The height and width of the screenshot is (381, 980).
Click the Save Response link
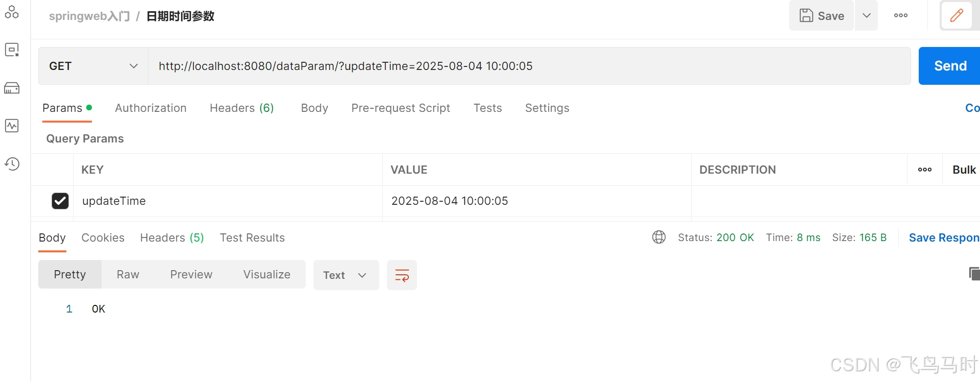[944, 237]
